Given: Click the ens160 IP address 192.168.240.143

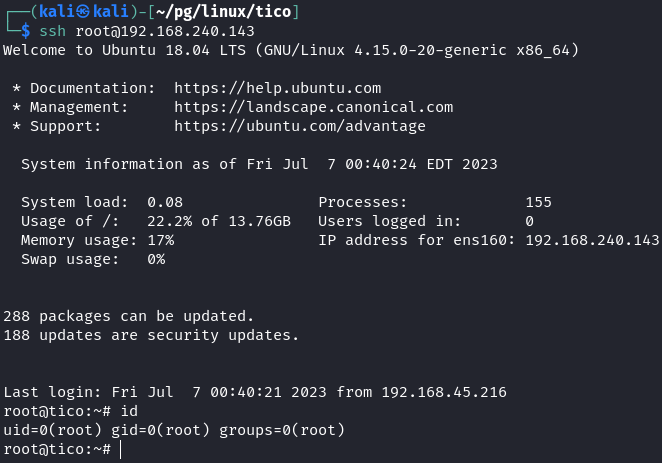Looking at the screenshot, I should pyautogui.click(x=591, y=240).
